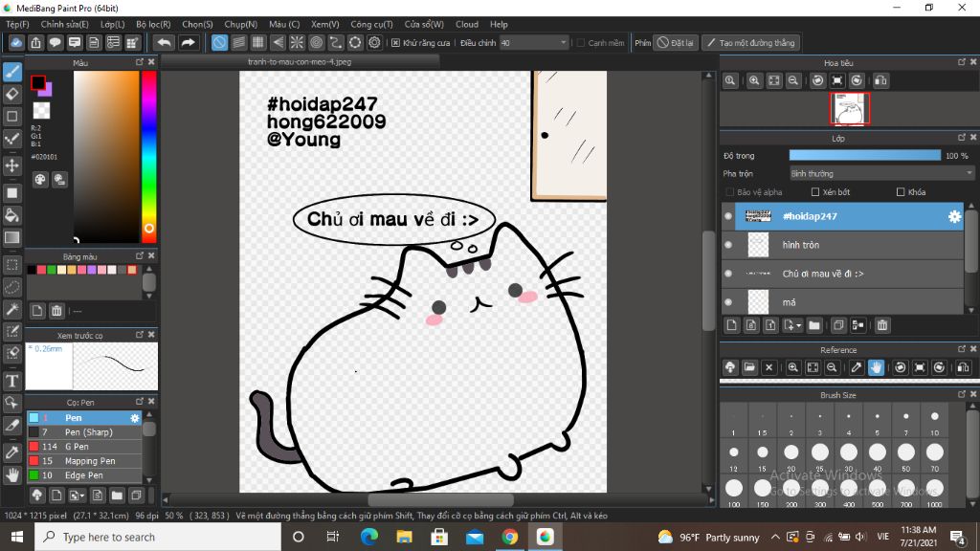Enable the crisscross grid snap
Image resolution: width=980 pixels, height=551 pixels.
[258, 42]
